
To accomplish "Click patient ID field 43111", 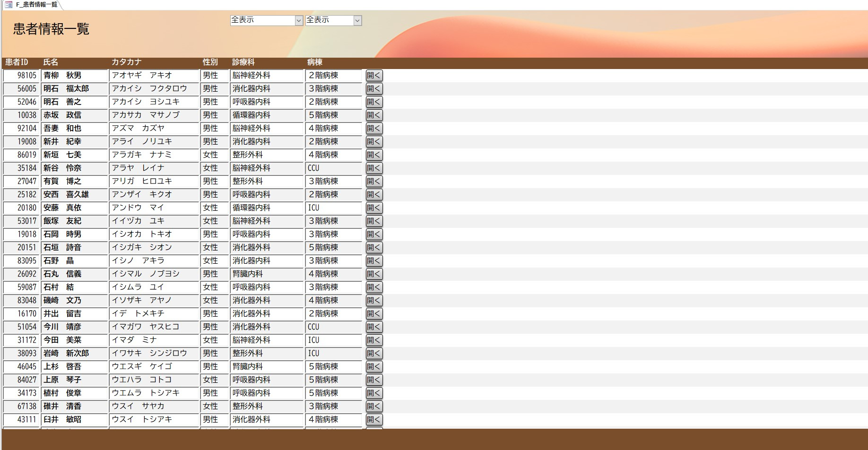I will [x=21, y=419].
